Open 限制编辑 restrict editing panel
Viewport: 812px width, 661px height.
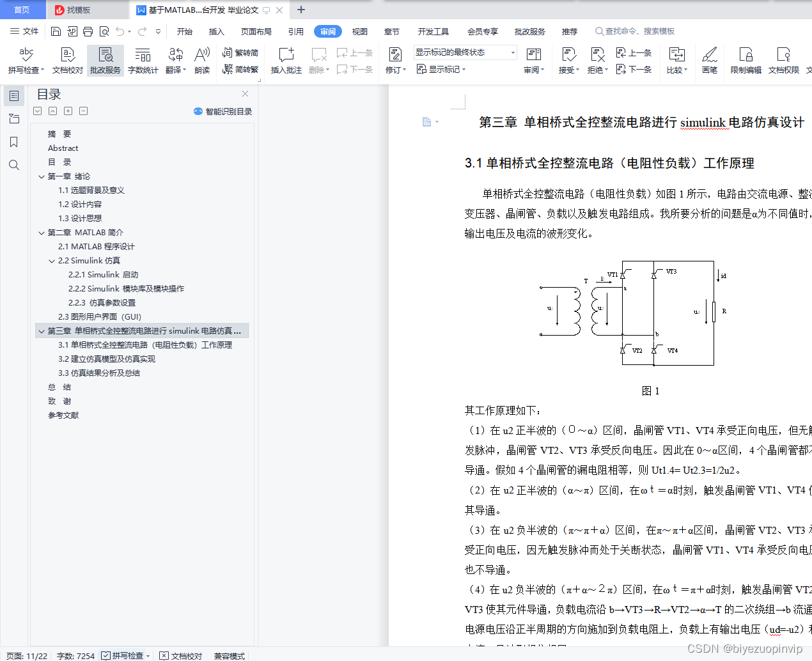click(x=746, y=61)
